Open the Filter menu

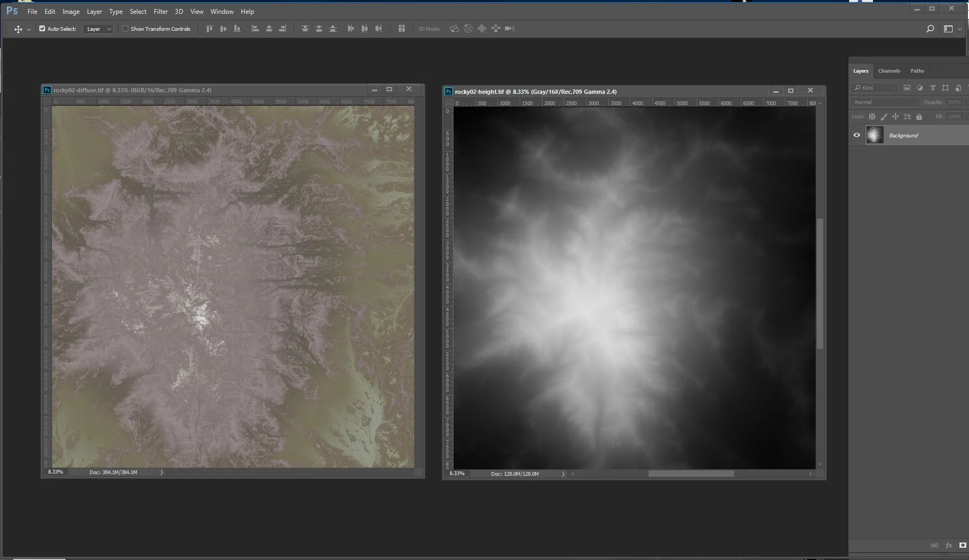(161, 11)
